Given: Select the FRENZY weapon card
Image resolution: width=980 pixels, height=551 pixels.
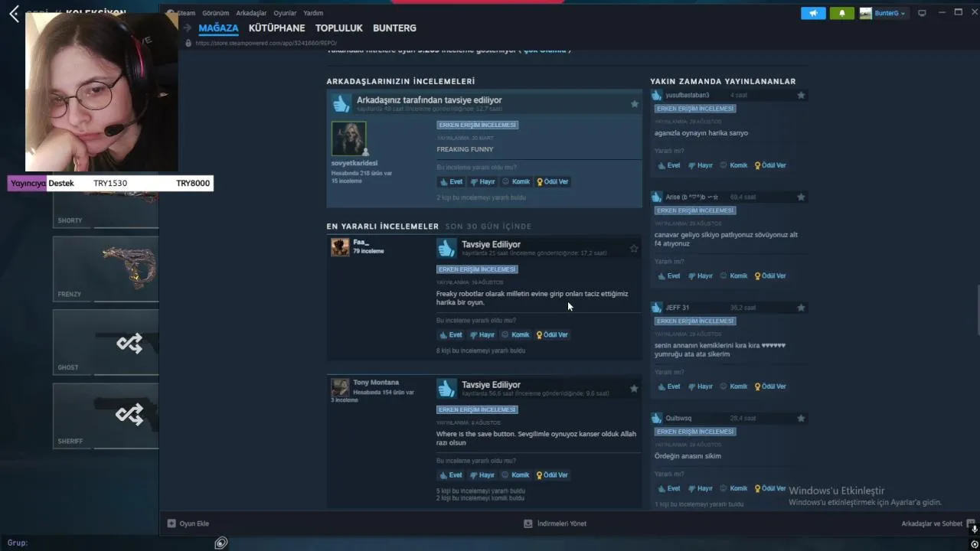Looking at the screenshot, I should (x=106, y=269).
